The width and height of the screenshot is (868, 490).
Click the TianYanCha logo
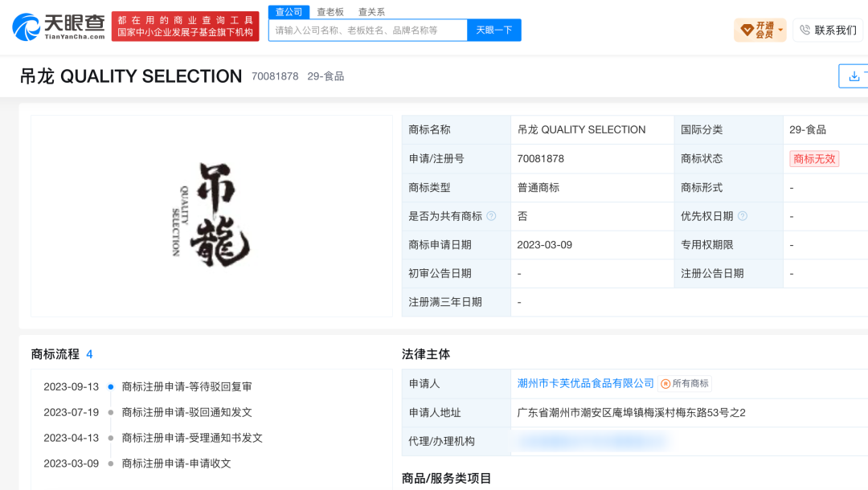pyautogui.click(x=59, y=27)
